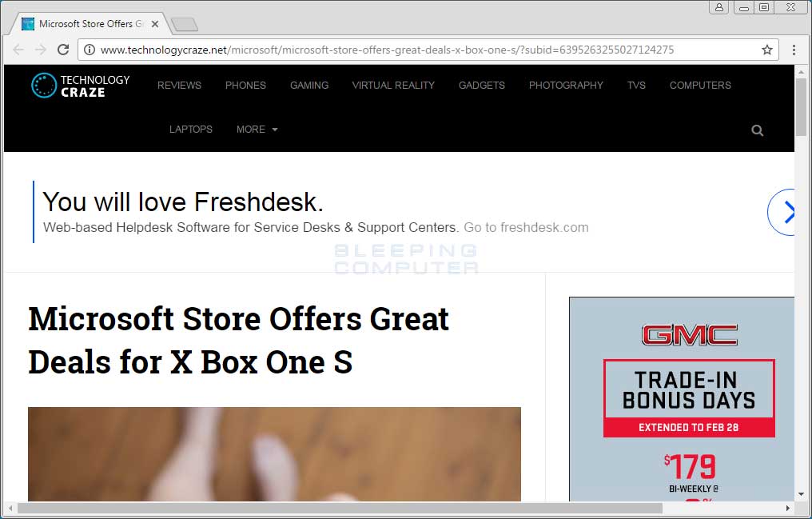Reload the page with the refresh icon
This screenshot has width=812, height=519.
click(x=63, y=50)
